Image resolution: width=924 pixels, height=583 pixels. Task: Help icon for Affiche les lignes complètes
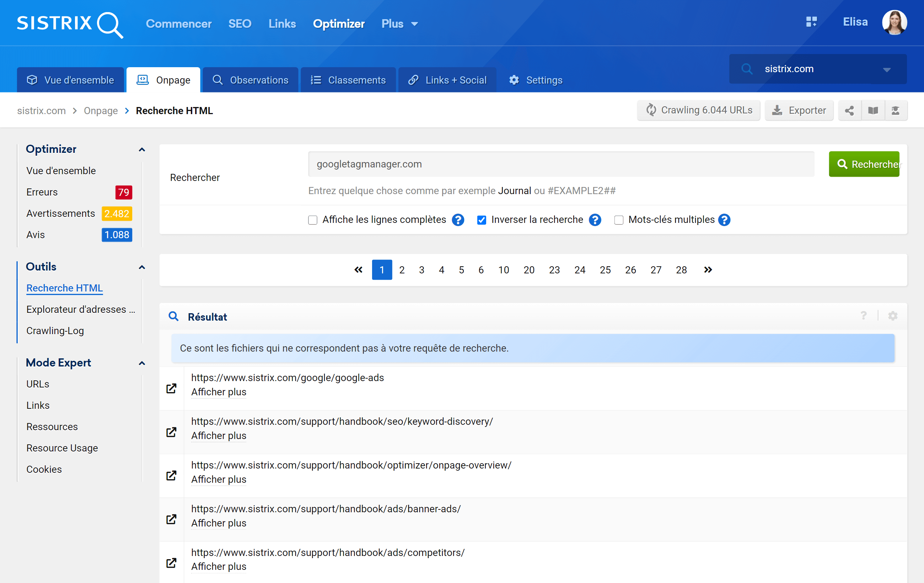(458, 220)
